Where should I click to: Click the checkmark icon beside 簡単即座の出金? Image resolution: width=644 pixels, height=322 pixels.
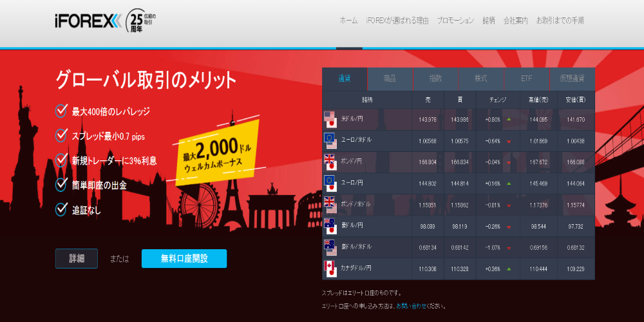[61, 185]
